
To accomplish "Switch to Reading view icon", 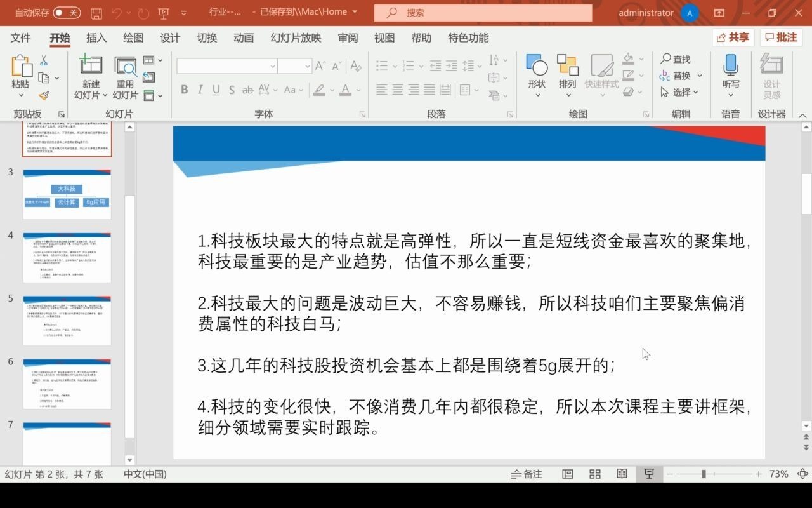I will 622,474.
